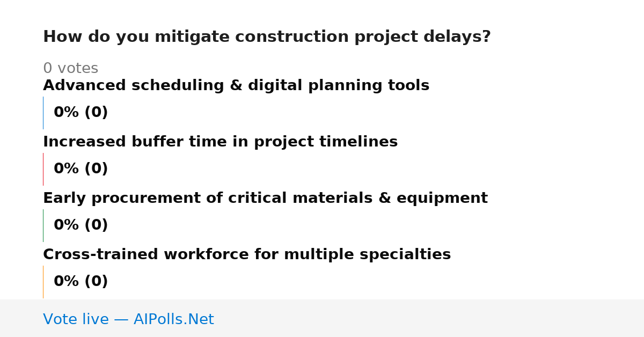Select Cross-trained workforce for multiple specialties
Screen dimensions: 644x337
point(247,255)
